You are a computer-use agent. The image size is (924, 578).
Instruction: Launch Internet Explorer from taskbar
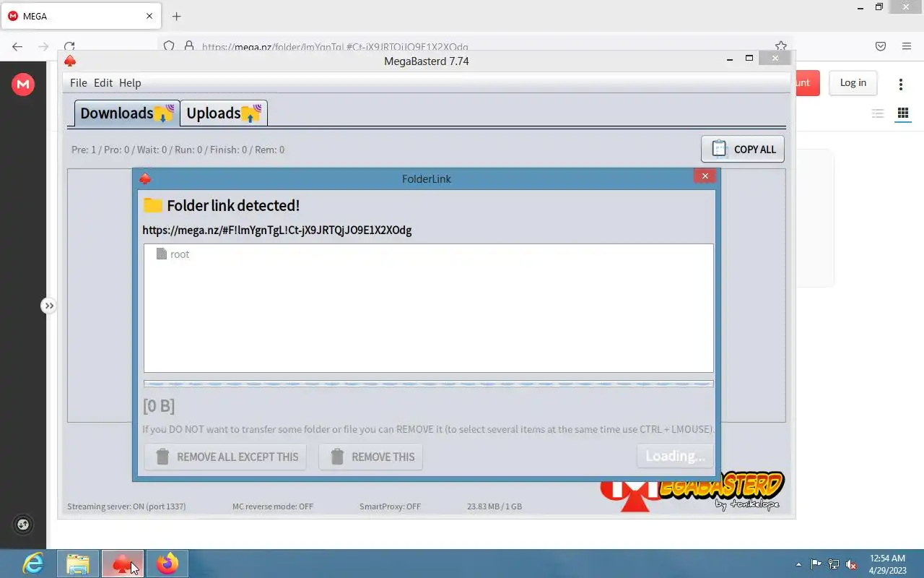tap(33, 564)
